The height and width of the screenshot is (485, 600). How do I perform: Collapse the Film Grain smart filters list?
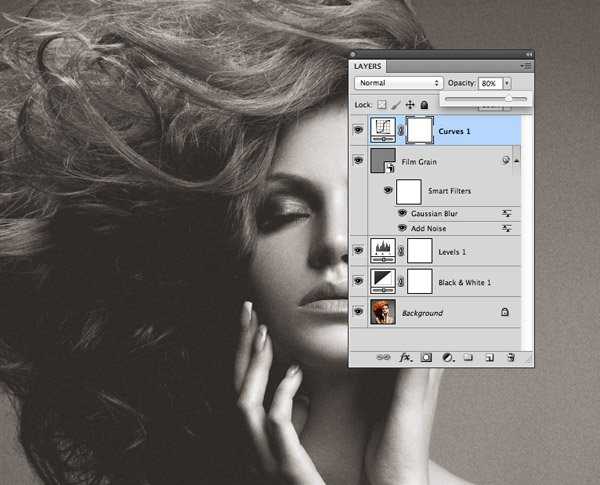click(x=517, y=161)
